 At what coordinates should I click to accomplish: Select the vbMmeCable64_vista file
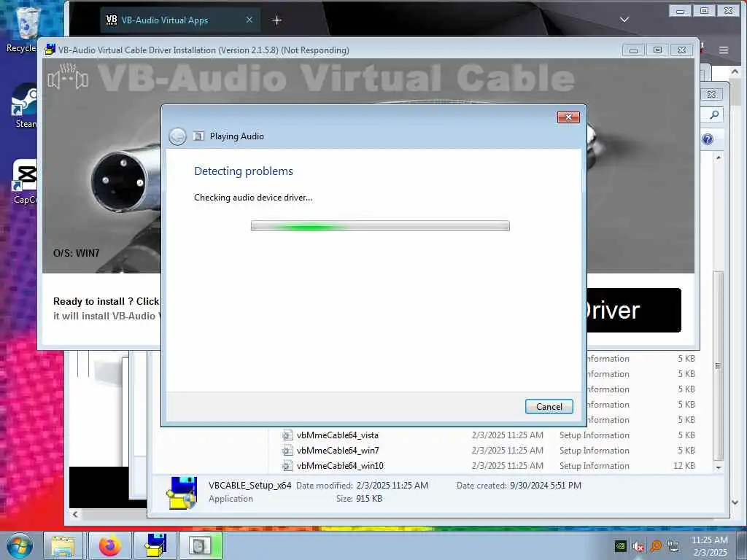337,435
